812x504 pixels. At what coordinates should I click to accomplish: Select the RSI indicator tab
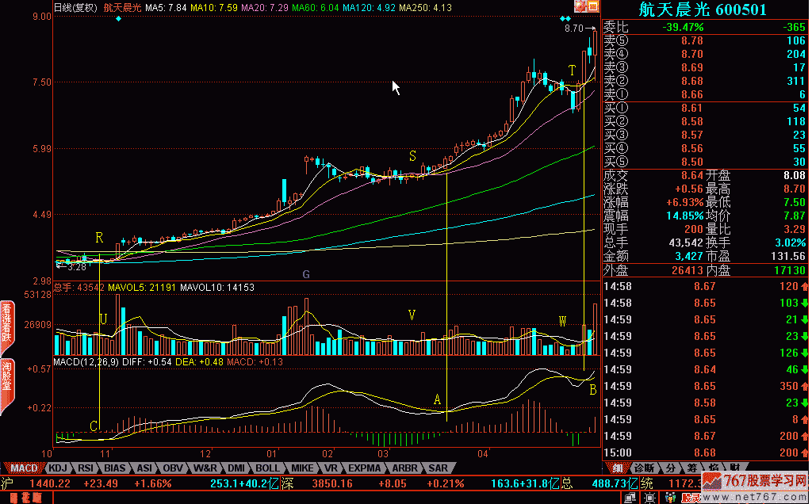86,468
